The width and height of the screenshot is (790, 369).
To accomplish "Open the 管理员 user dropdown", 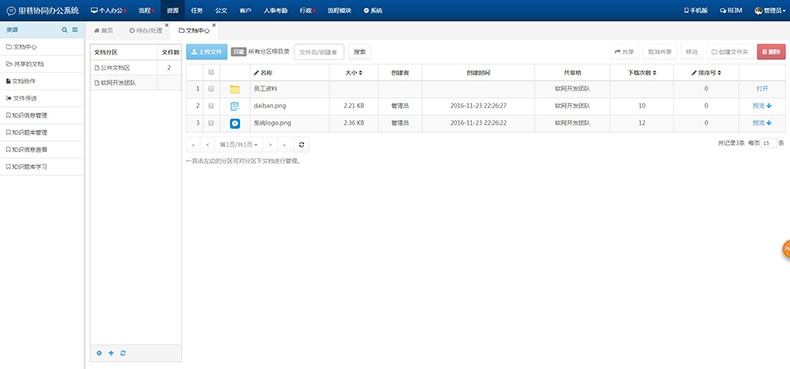I will (770, 11).
